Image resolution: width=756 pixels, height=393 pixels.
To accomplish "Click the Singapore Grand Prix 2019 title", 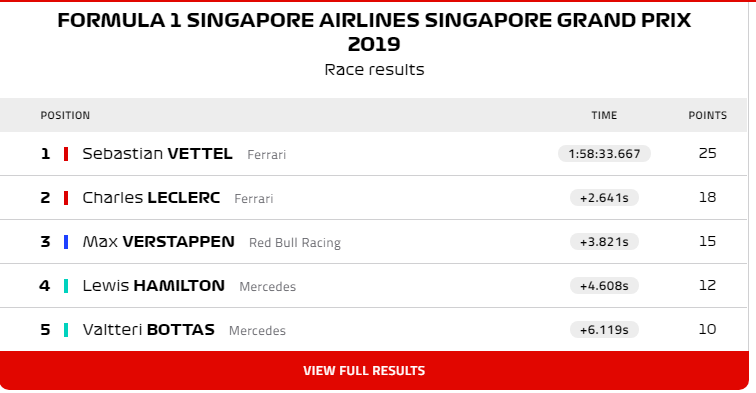I will tap(374, 32).
